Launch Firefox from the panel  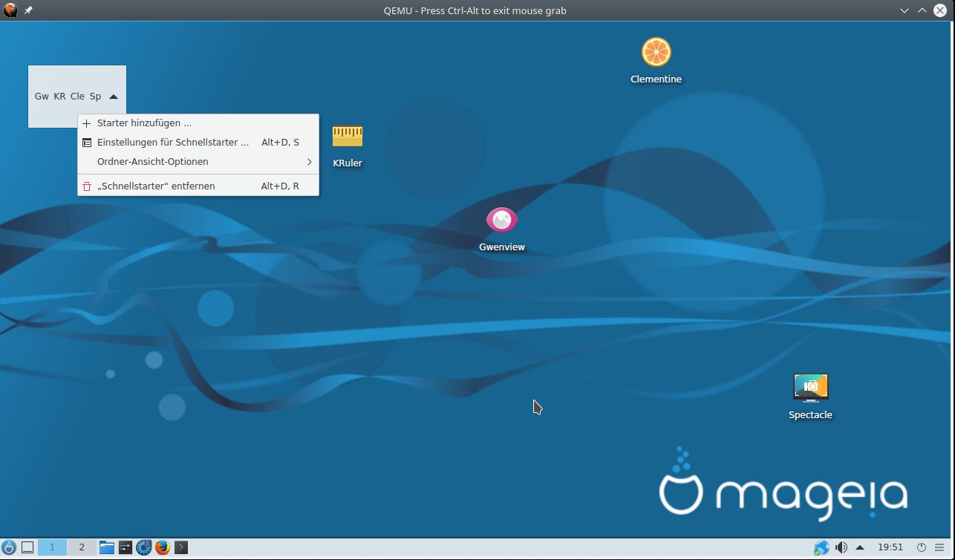click(x=162, y=547)
